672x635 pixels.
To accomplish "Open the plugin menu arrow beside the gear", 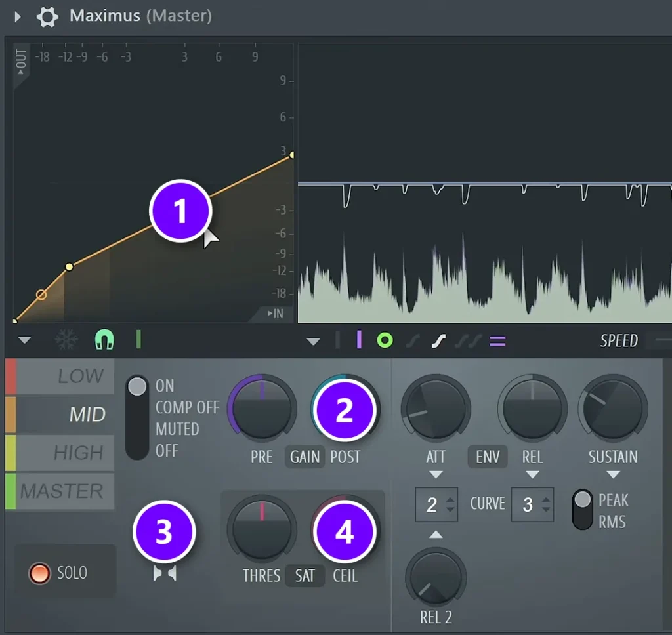I will coord(17,16).
